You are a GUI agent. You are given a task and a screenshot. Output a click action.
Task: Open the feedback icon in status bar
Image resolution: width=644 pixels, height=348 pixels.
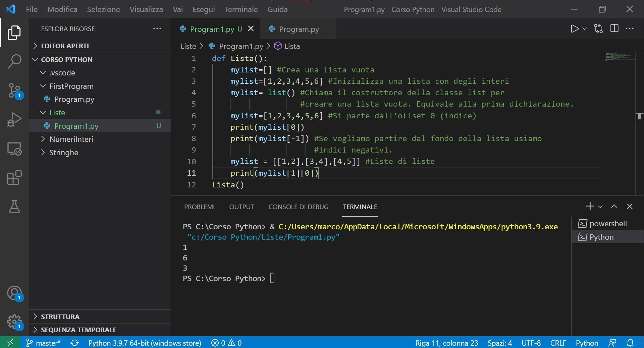pyautogui.click(x=612, y=343)
